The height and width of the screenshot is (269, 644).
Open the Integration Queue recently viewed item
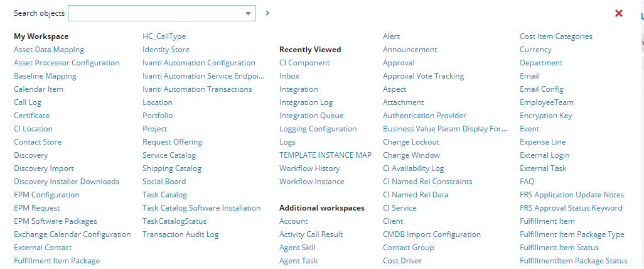(311, 116)
